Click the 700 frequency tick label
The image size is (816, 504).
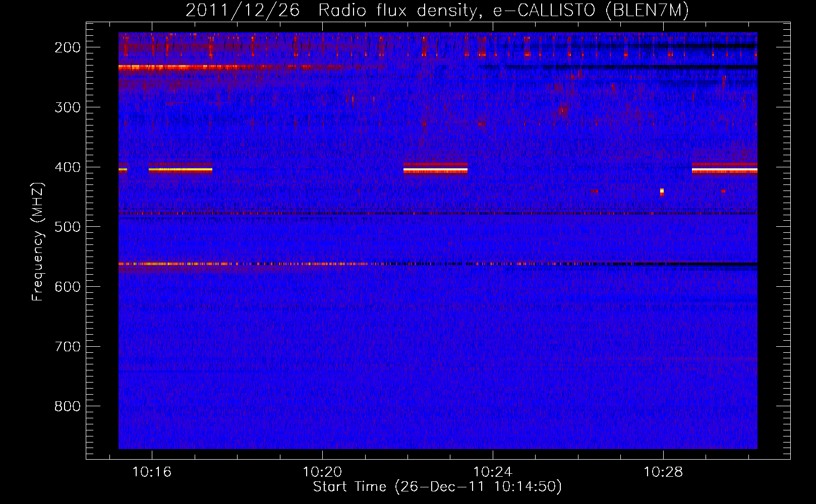coord(68,347)
